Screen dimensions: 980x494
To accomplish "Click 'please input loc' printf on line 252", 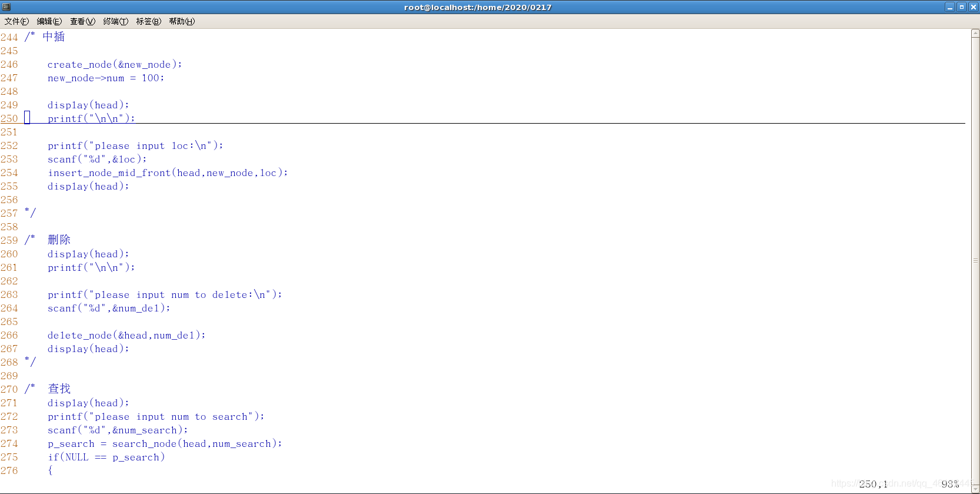I will click(135, 145).
